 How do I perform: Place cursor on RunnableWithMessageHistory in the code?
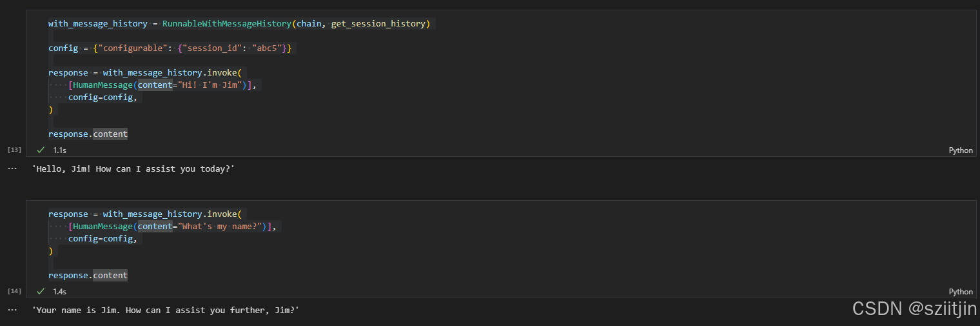227,24
